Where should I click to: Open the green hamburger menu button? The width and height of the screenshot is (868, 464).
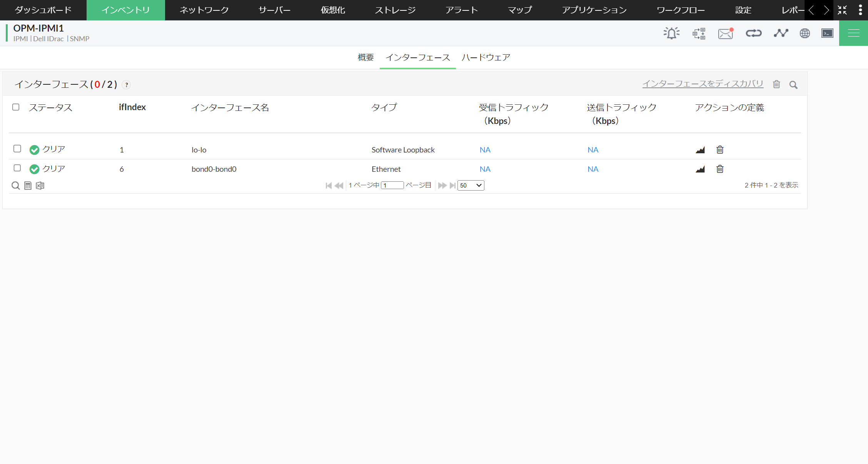pos(853,33)
